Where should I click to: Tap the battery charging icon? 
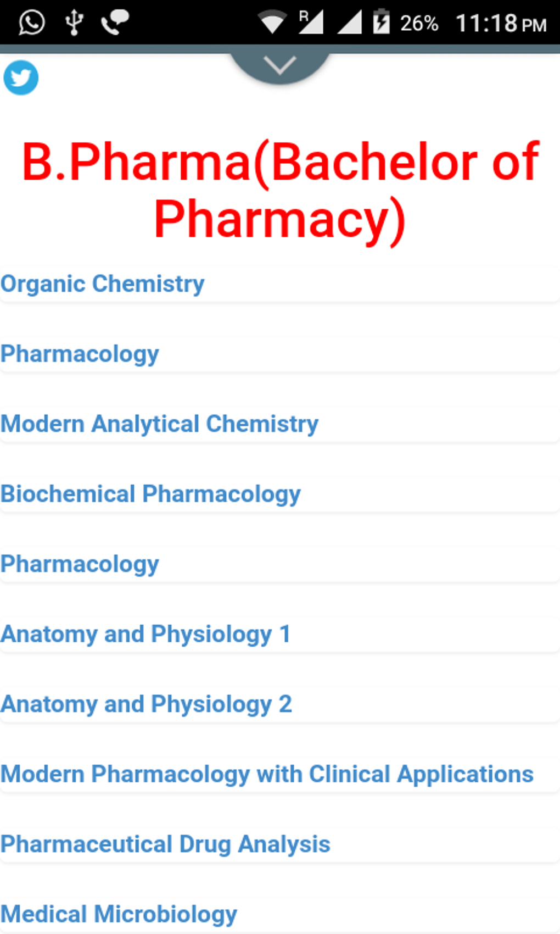[381, 23]
